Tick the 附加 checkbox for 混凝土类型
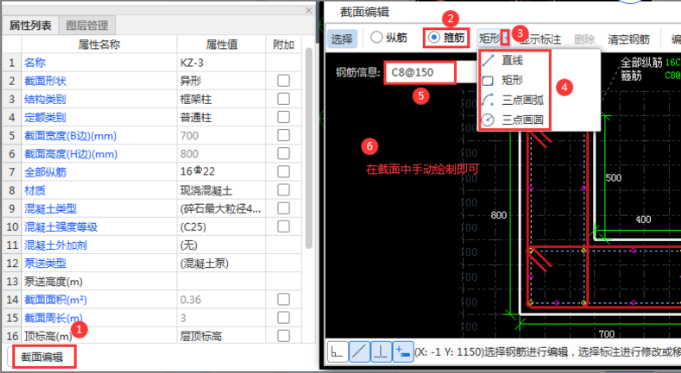Screen dimensions: 681x373 [284, 208]
